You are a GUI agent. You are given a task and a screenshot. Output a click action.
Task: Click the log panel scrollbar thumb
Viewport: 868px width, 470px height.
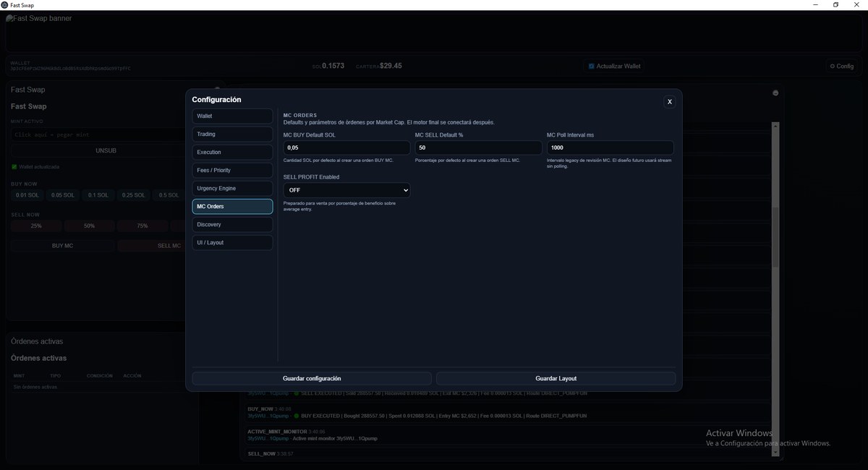[x=776, y=239]
